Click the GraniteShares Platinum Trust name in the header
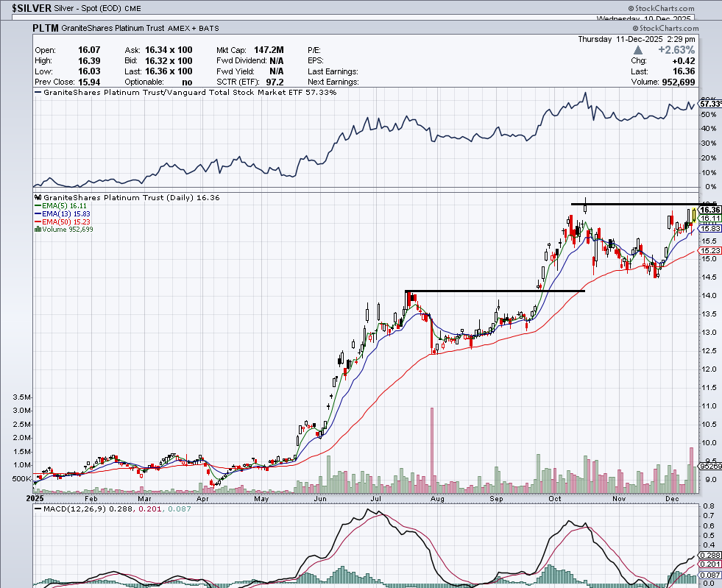 (x=113, y=28)
